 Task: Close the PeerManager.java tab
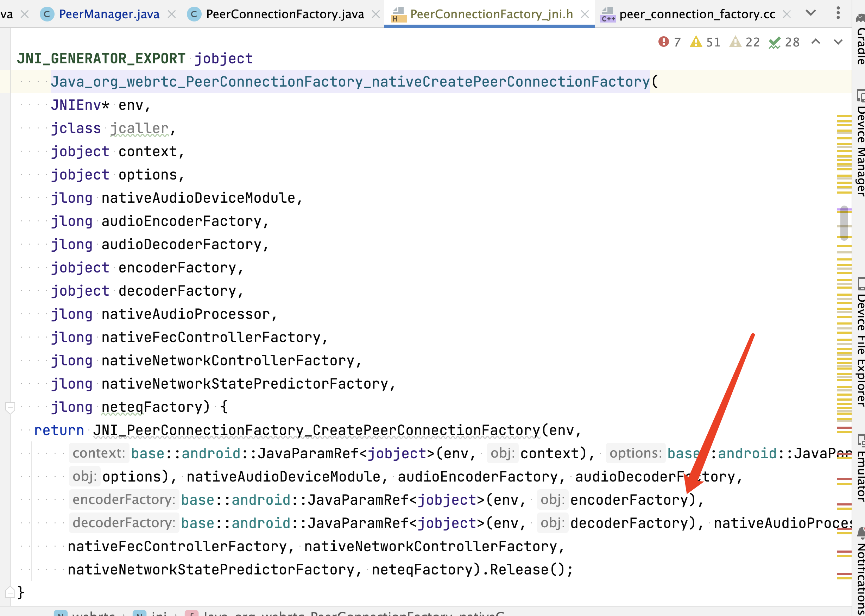click(172, 14)
